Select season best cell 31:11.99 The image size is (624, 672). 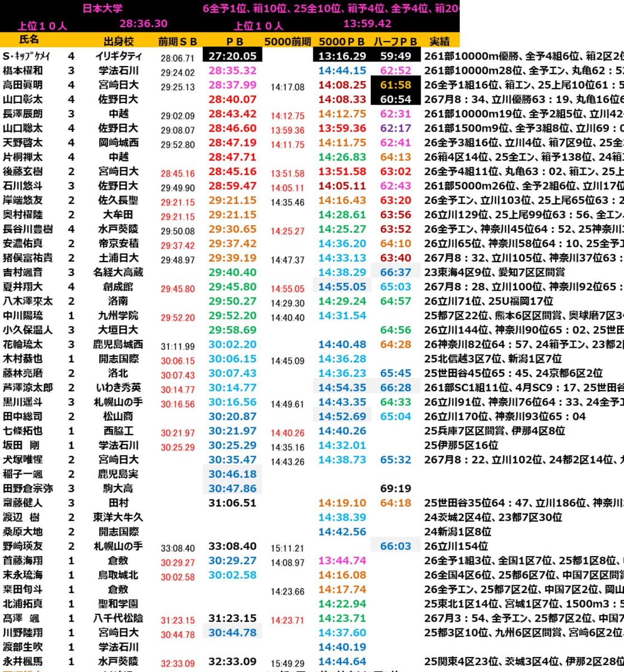pos(178,347)
